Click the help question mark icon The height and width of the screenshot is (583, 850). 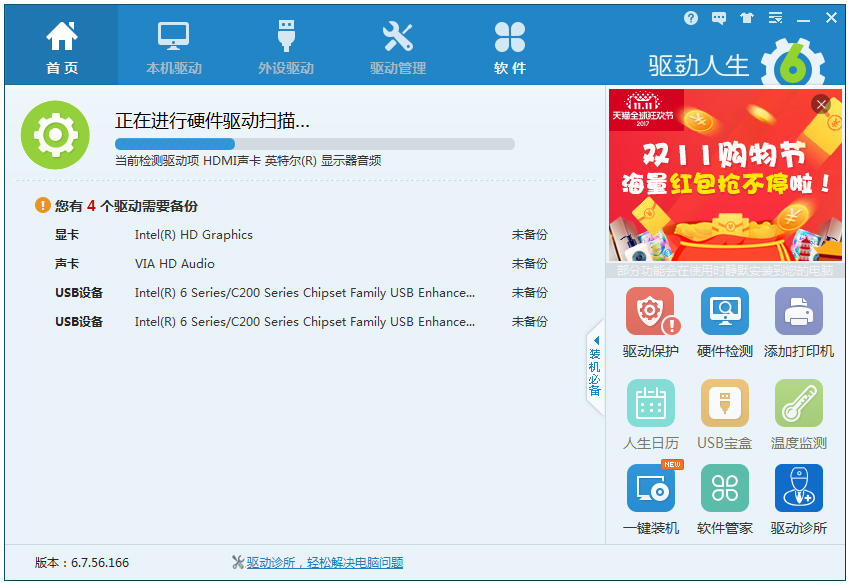(x=691, y=18)
